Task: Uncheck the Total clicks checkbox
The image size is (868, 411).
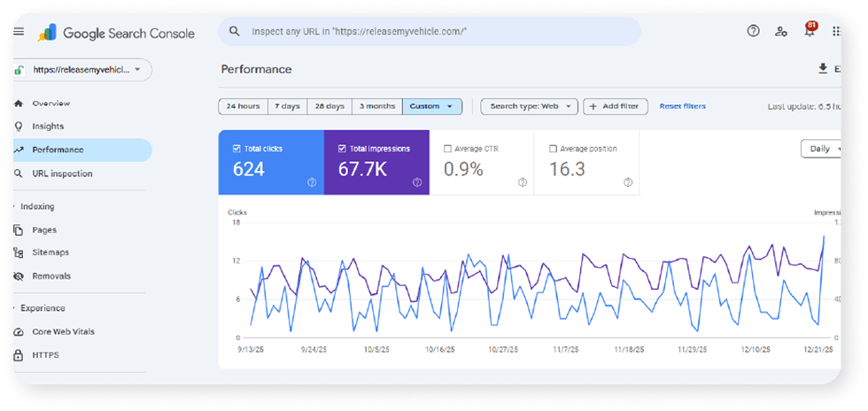Action: (236, 149)
